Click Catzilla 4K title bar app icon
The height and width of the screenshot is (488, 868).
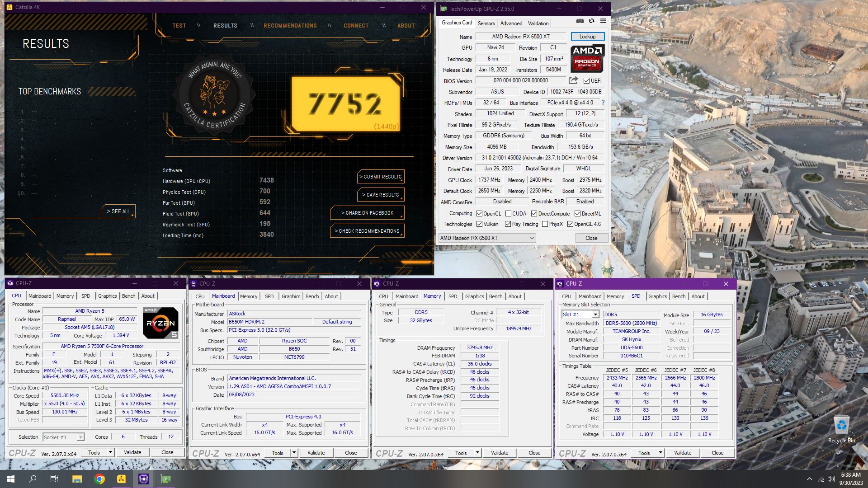point(9,7)
